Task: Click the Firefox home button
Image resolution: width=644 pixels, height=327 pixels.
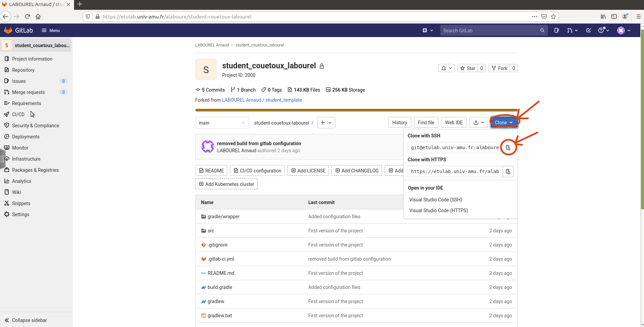Action: [x=38, y=17]
